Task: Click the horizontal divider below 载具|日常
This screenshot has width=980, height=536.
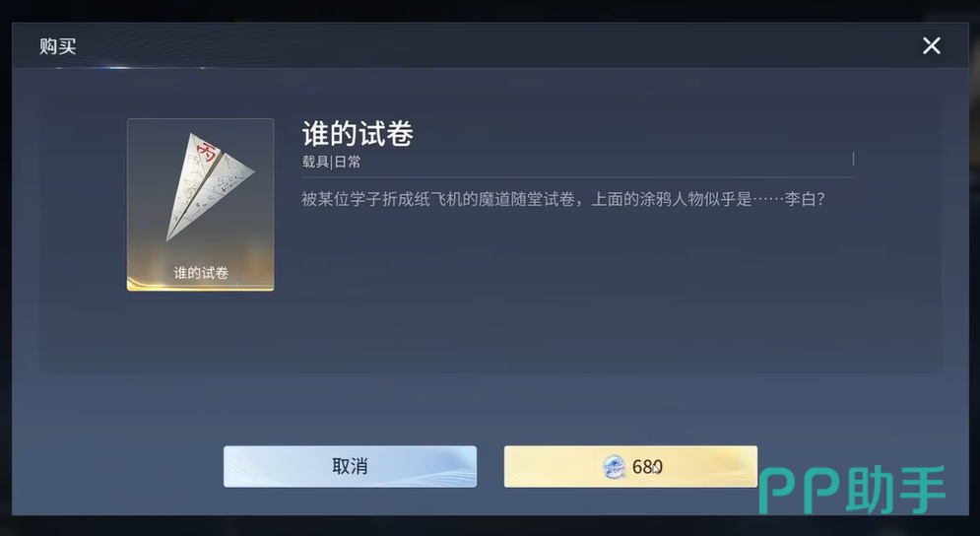Action: (577, 177)
